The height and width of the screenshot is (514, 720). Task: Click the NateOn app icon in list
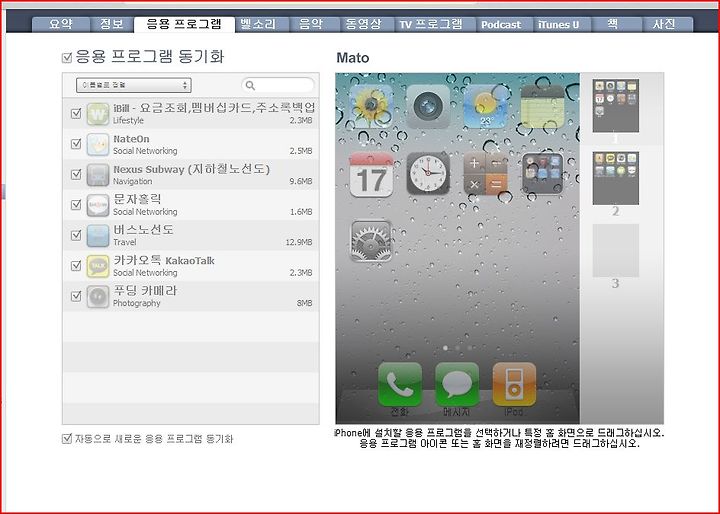point(98,144)
